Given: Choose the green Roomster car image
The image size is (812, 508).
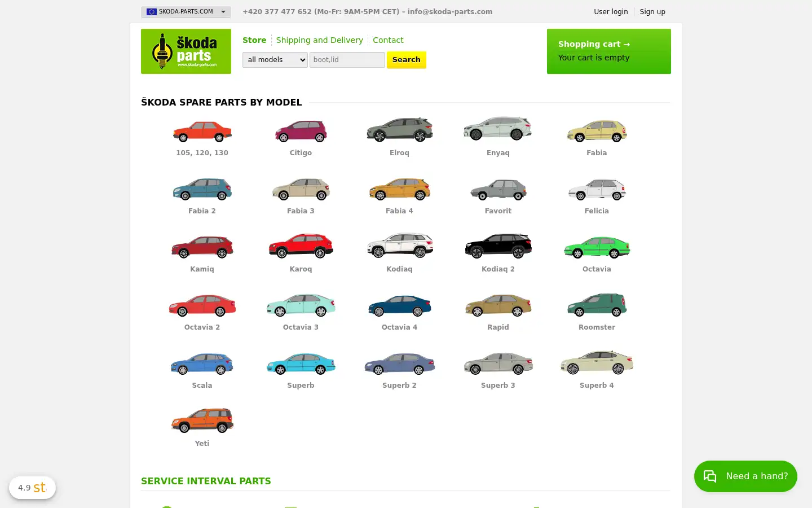Looking at the screenshot, I should click(597, 304).
